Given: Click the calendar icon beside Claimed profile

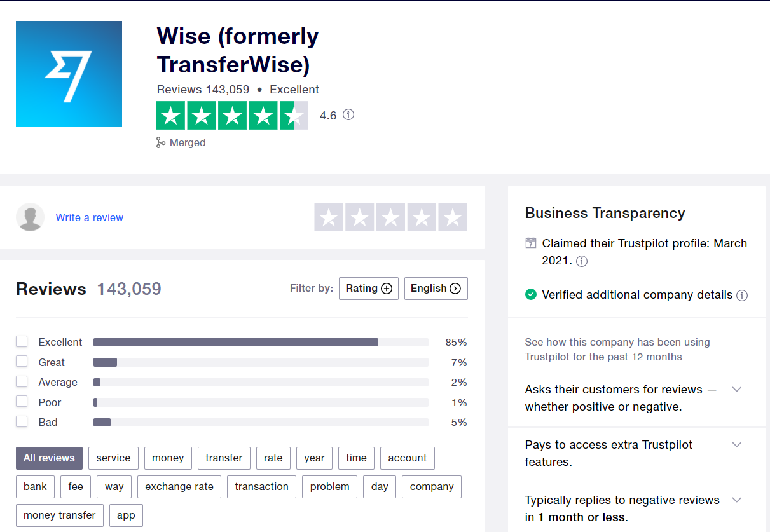Looking at the screenshot, I should click(531, 243).
